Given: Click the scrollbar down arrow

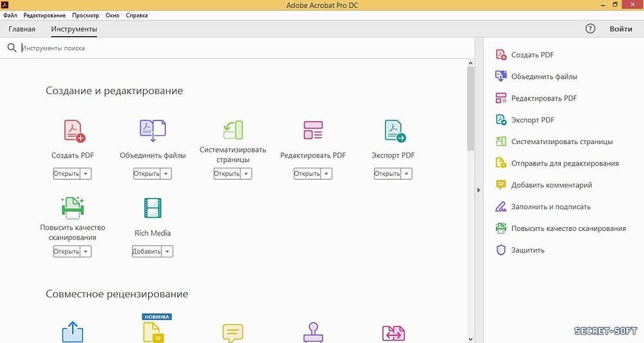Looking at the screenshot, I should pyautogui.click(x=471, y=339).
